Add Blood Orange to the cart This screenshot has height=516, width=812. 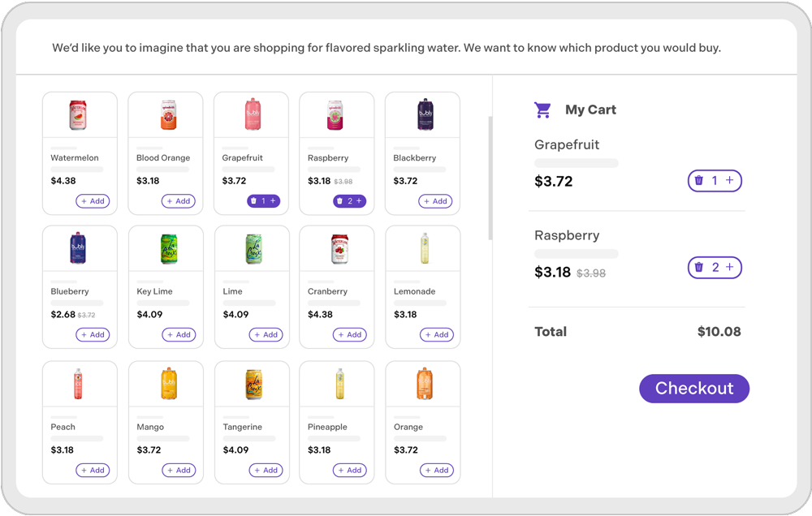click(x=179, y=201)
